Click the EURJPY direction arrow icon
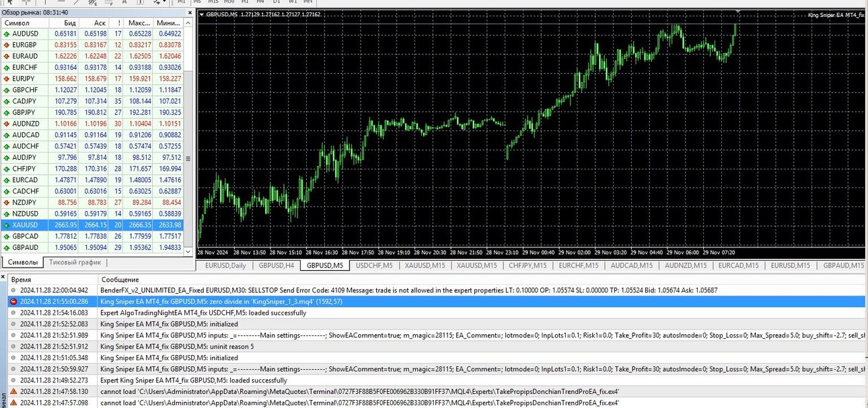The height and width of the screenshot is (408, 868). (7, 79)
